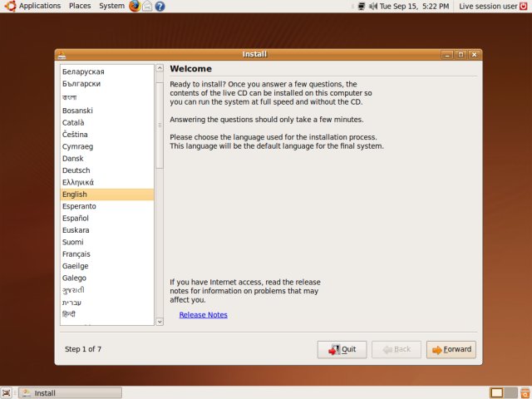Viewport: 532px width, 399px height.
Task: Click the network status icon
Action: point(362,6)
